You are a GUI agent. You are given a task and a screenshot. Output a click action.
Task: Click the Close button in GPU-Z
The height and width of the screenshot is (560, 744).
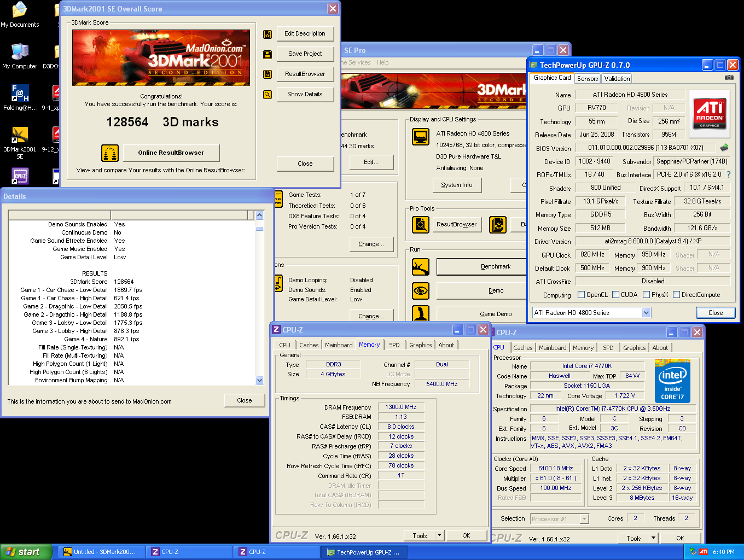(x=715, y=313)
